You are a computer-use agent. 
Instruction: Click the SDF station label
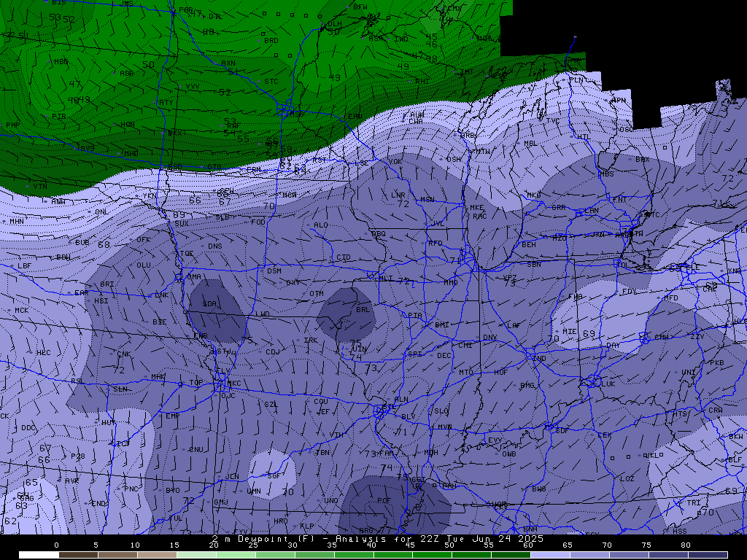562,431
